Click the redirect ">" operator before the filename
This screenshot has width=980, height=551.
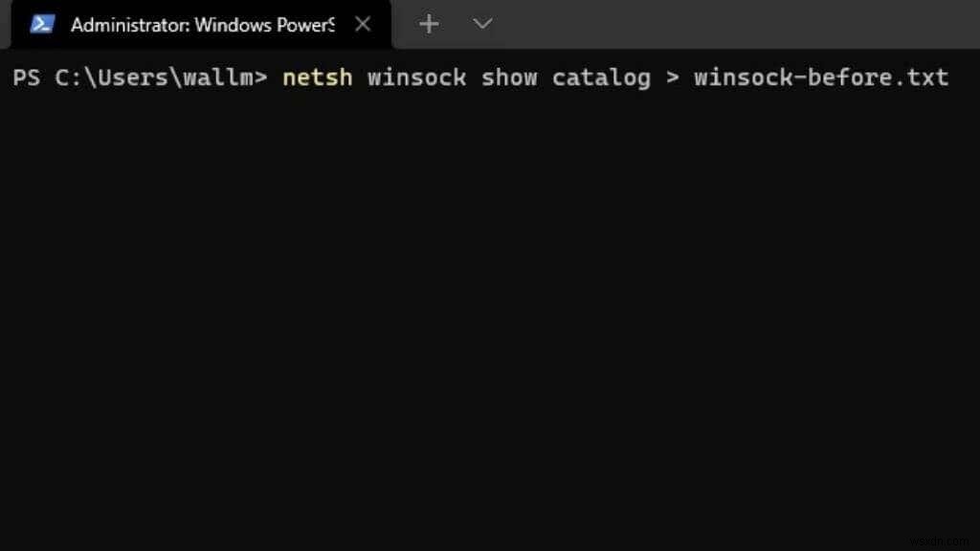pyautogui.click(x=672, y=77)
